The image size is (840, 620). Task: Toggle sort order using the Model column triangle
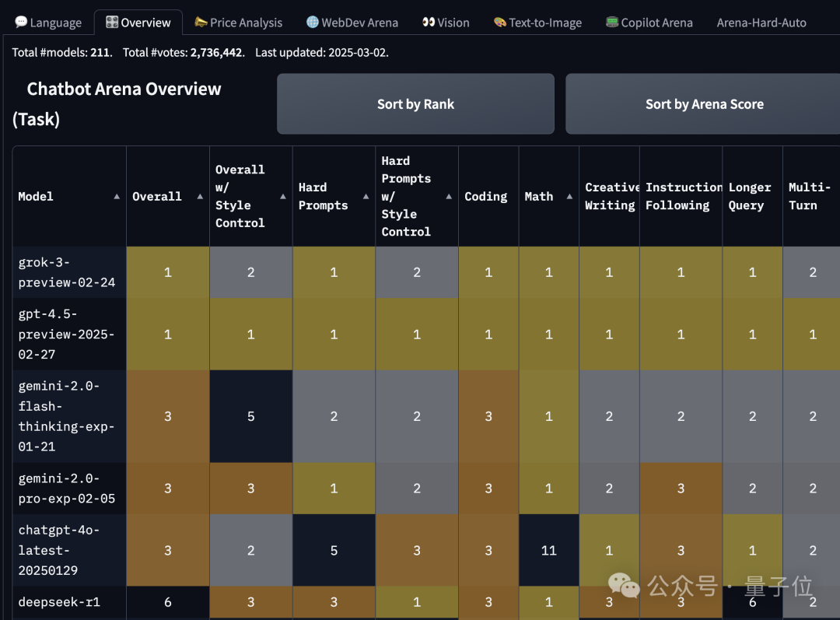click(115, 197)
